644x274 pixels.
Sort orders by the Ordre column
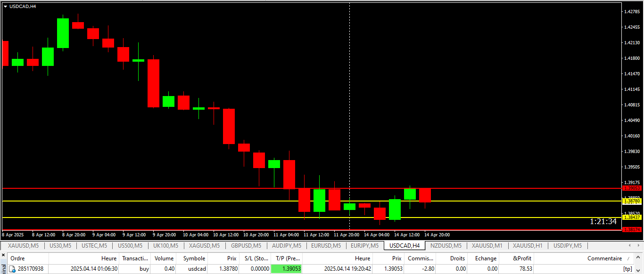(28, 258)
